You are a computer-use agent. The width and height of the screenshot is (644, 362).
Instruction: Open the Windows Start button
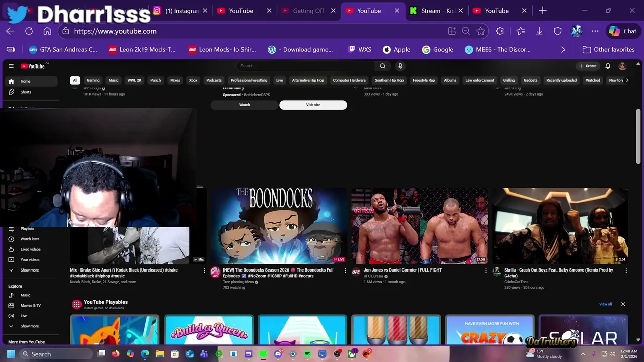pyautogui.click(x=11, y=354)
